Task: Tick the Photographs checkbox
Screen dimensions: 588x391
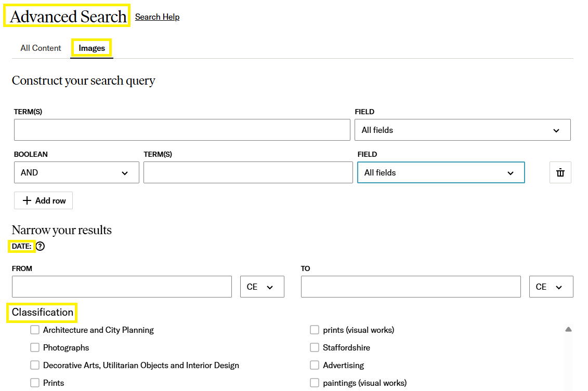Action: 35,348
